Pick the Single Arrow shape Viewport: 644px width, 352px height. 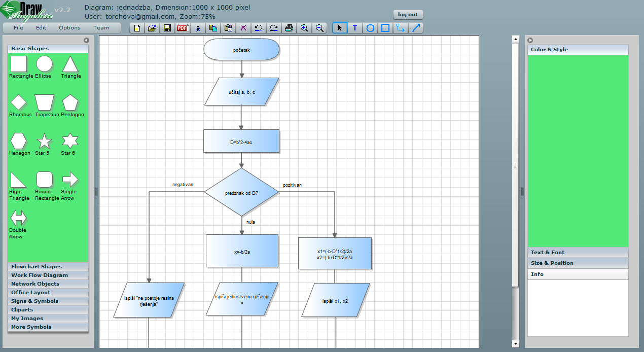pos(70,180)
